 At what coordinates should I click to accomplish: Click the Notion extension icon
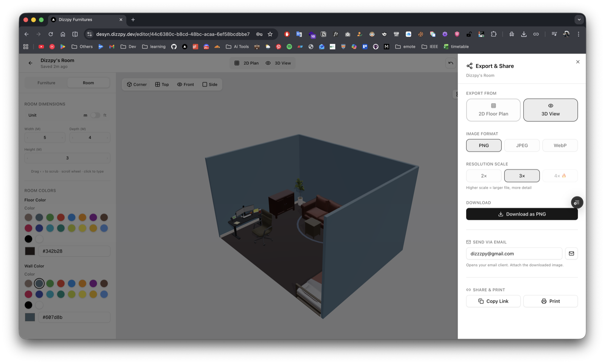(x=324, y=34)
